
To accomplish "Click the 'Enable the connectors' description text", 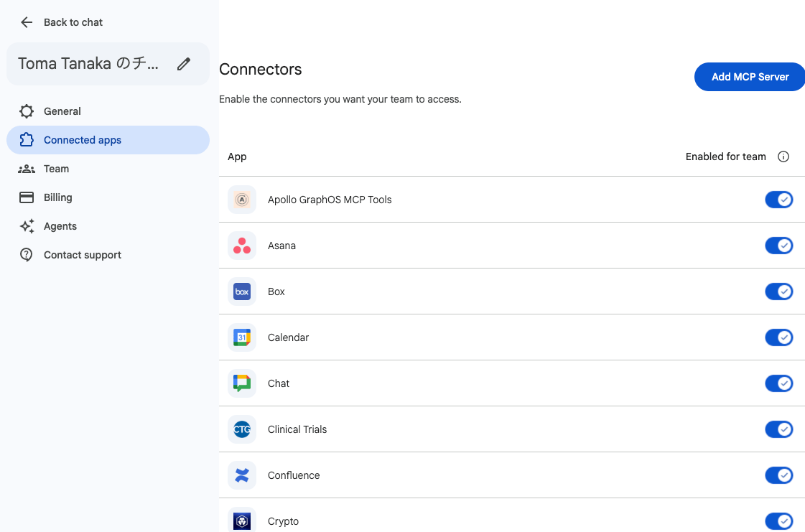I will 340,99.
